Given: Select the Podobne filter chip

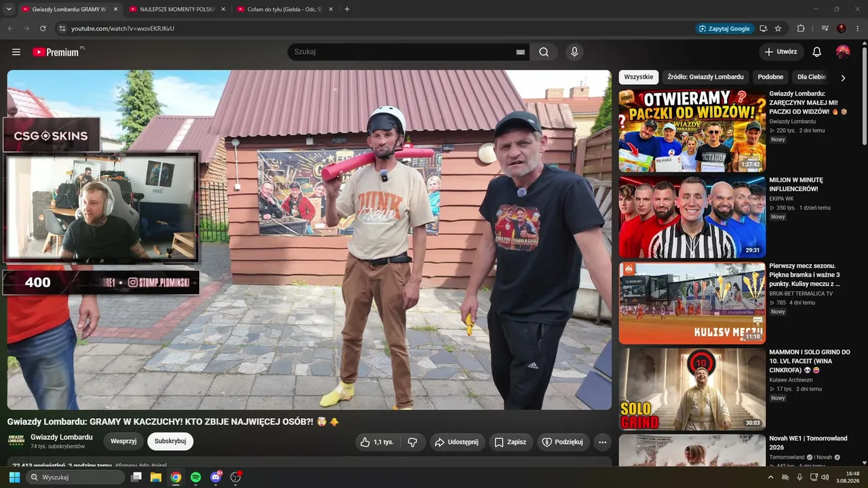Looking at the screenshot, I should coord(770,77).
